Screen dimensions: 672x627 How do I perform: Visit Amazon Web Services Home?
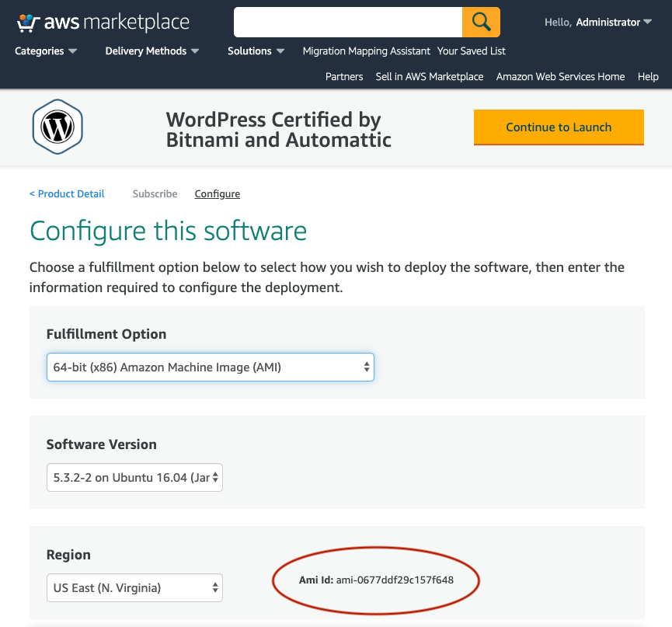(x=560, y=77)
